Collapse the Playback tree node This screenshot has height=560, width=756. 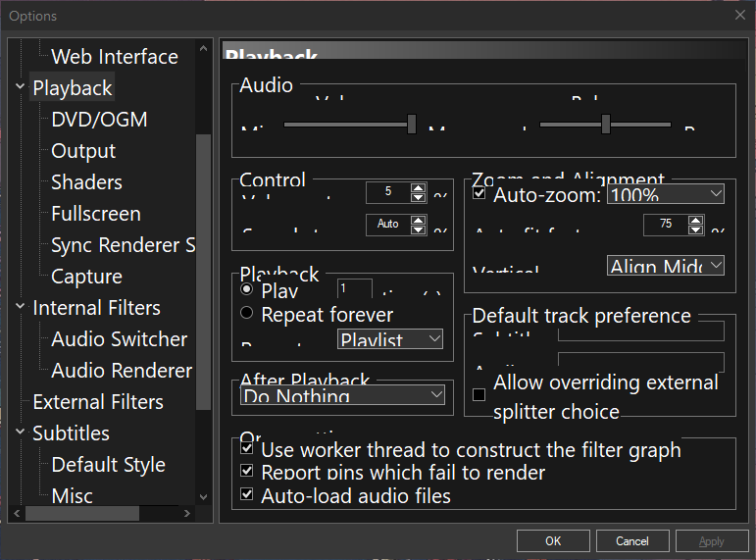21,87
